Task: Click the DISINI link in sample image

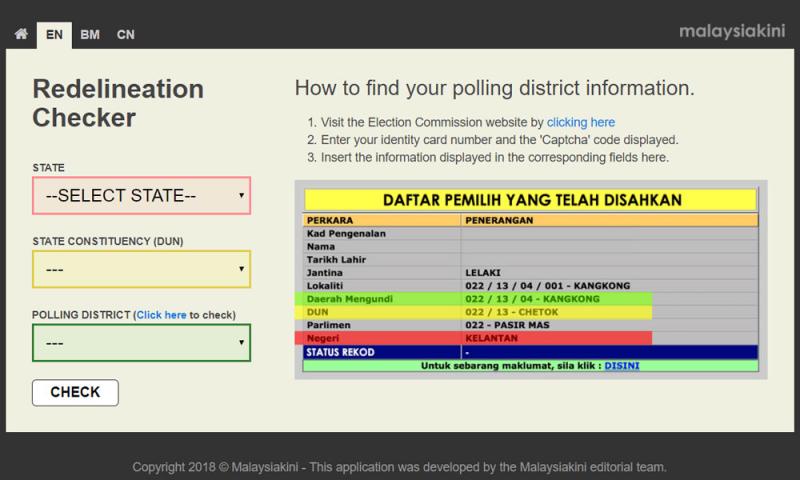Action: click(622, 366)
